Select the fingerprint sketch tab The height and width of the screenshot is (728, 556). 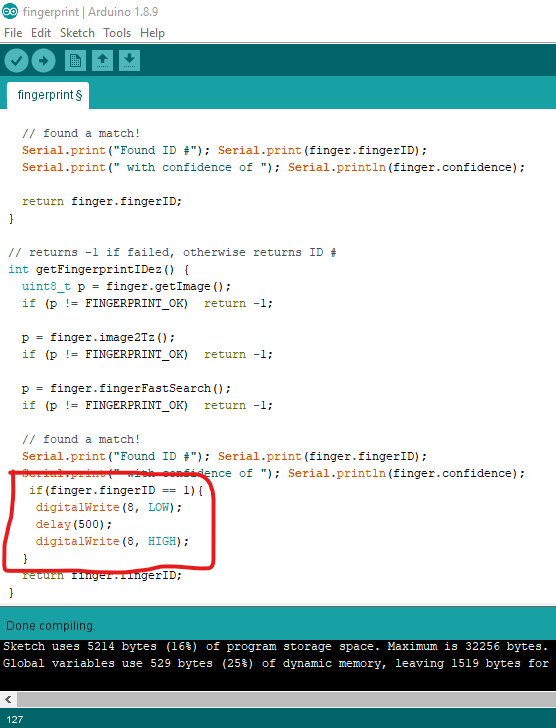coord(48,95)
